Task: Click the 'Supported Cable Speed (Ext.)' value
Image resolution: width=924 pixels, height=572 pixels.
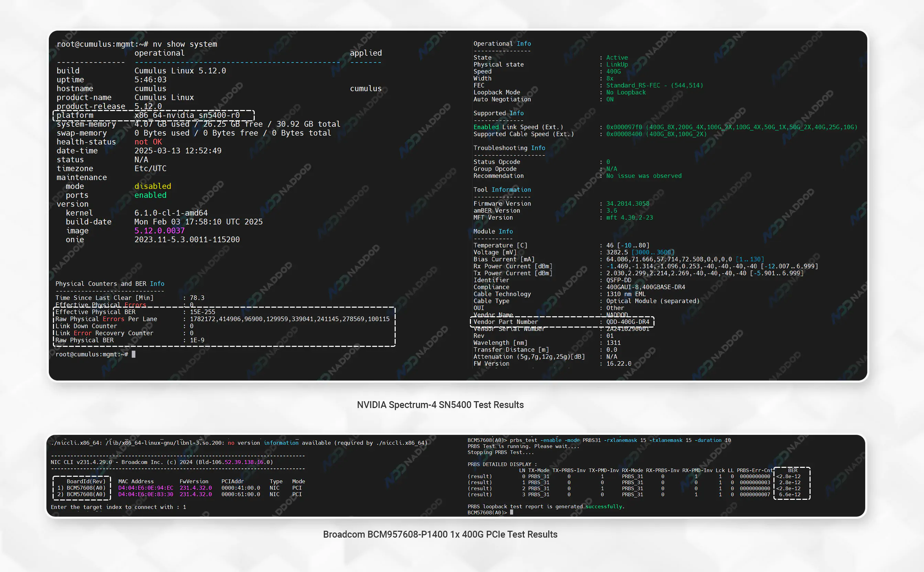Action: tap(656, 134)
